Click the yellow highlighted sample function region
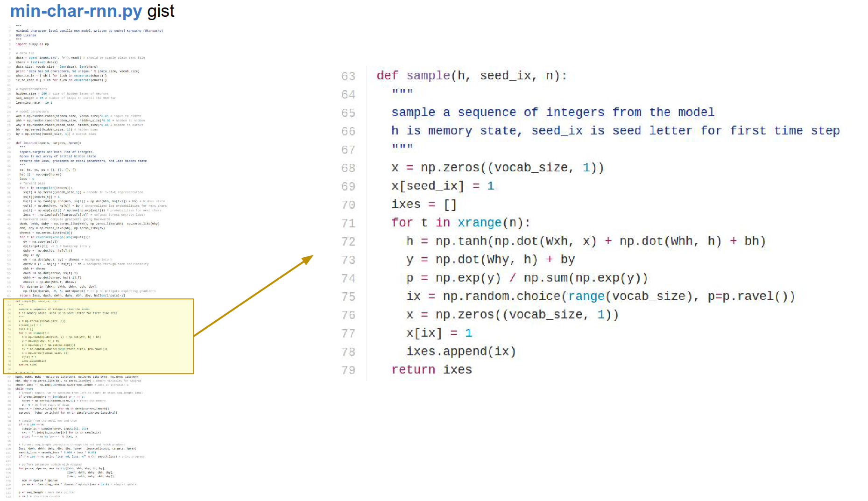Viewport: 868px width, 501px height. tap(99, 336)
